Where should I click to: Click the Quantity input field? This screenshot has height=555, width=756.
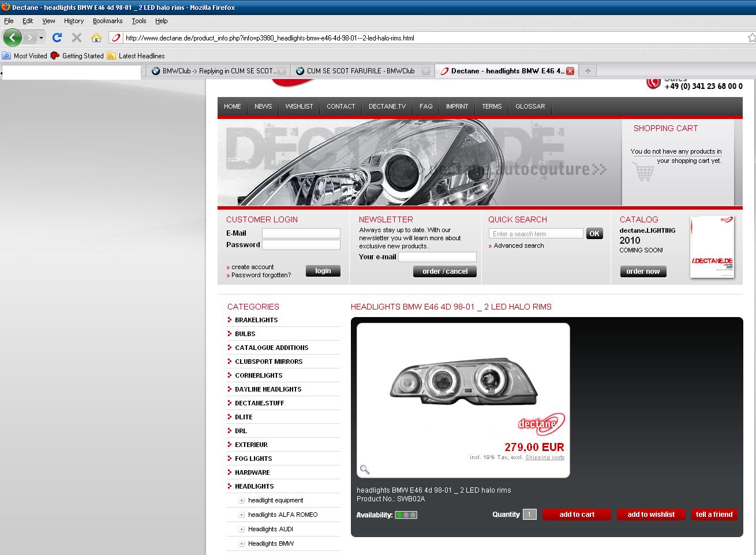529,515
